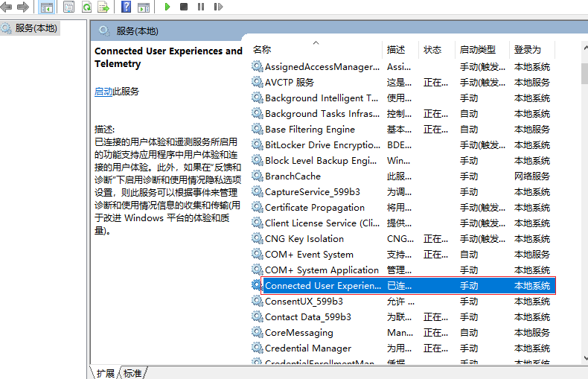Open Help via the blue question-mark icon
This screenshot has height=379, width=588.
126,7
